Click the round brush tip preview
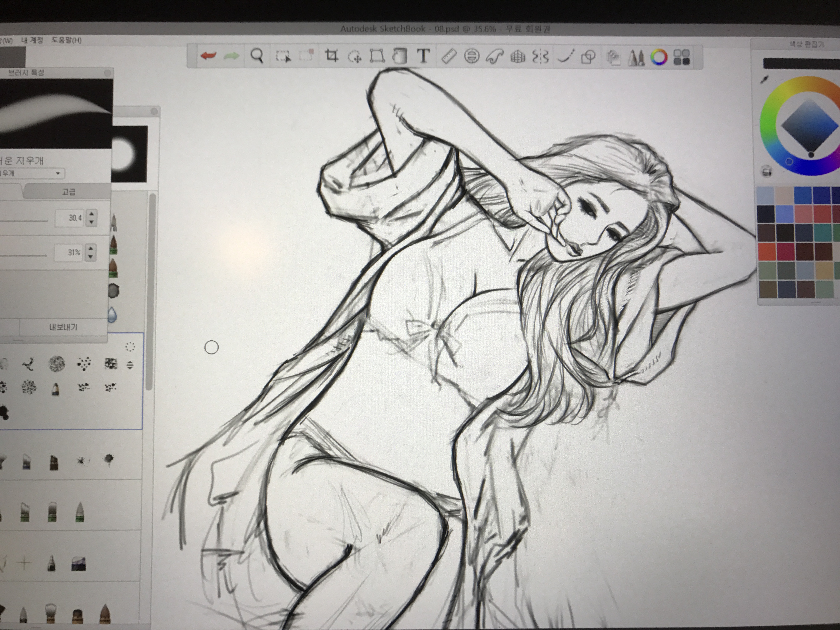840x630 pixels. [x=129, y=154]
